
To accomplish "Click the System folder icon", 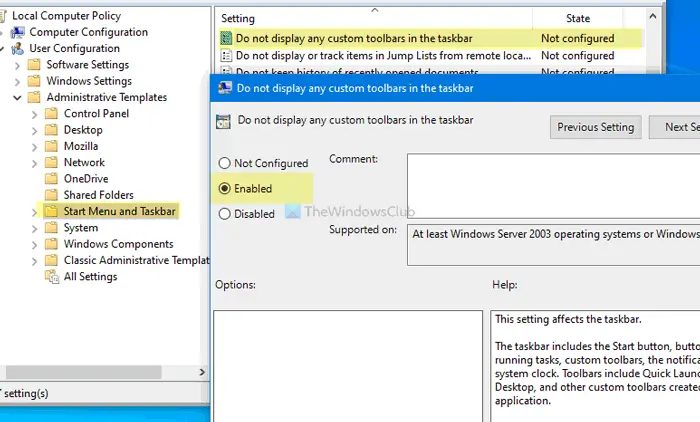I will 51,228.
